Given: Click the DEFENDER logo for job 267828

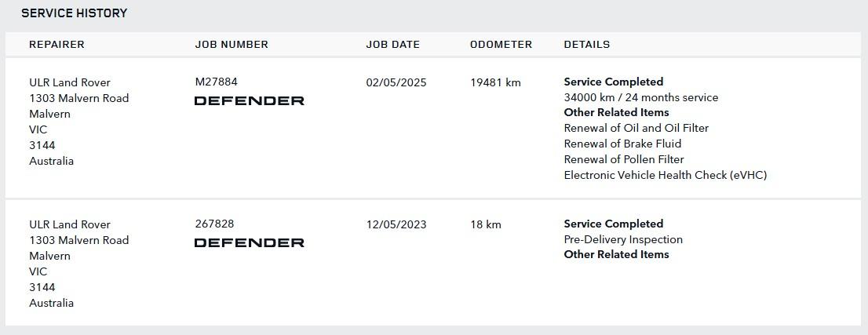Looking at the screenshot, I should (249, 242).
